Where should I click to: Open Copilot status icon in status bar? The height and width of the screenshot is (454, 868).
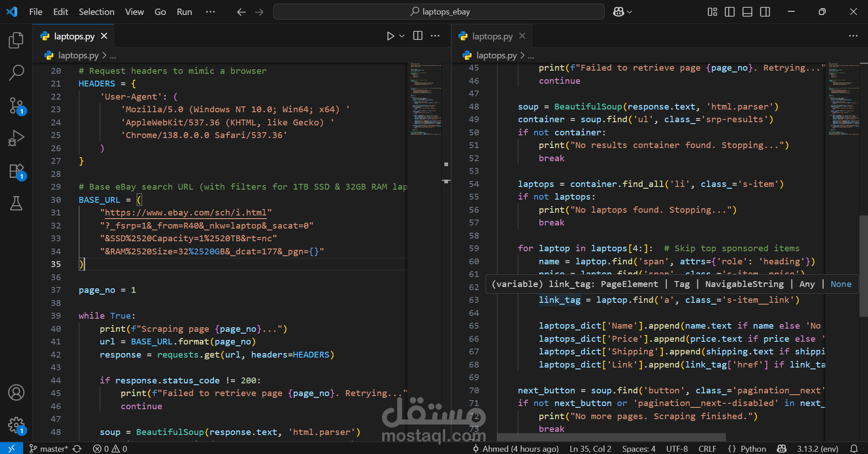pos(782,449)
